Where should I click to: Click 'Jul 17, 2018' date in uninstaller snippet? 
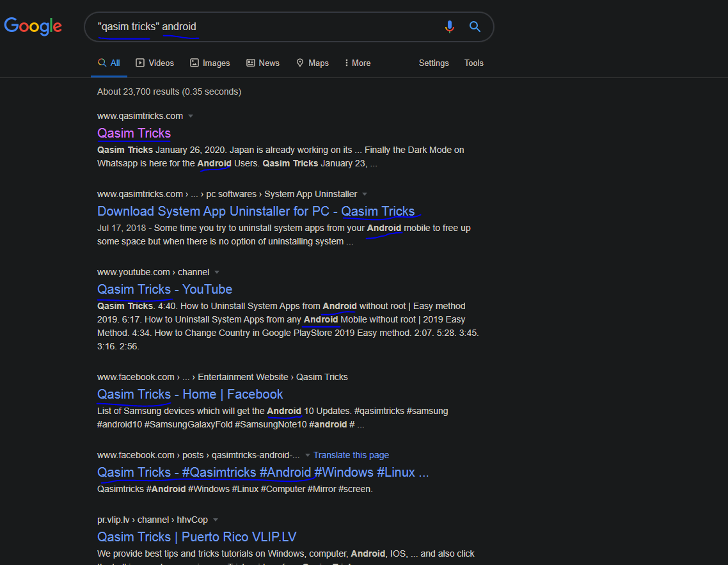click(x=122, y=228)
